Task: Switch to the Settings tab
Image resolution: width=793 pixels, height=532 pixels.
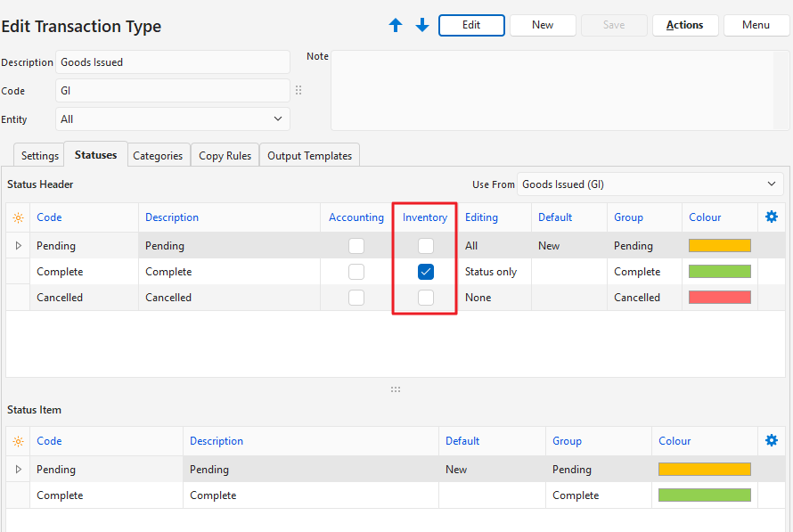Action: (x=40, y=155)
